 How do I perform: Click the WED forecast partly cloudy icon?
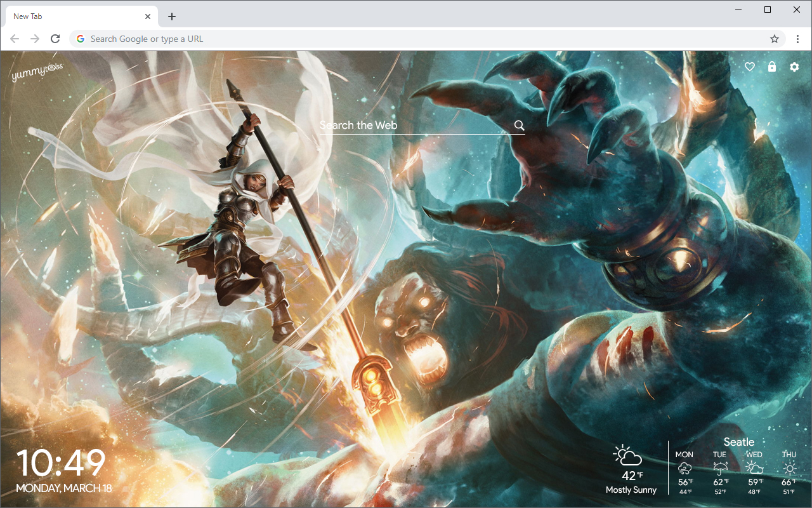click(x=754, y=469)
